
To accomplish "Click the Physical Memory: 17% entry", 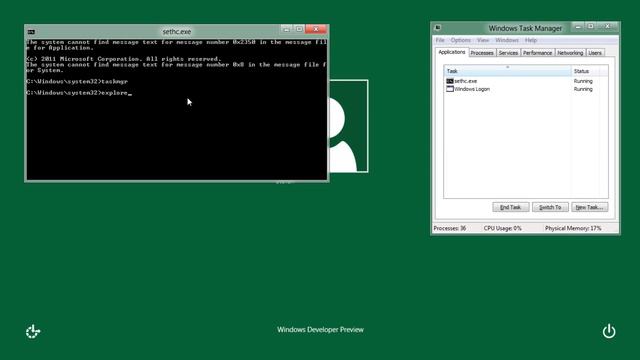I will click(573, 228).
